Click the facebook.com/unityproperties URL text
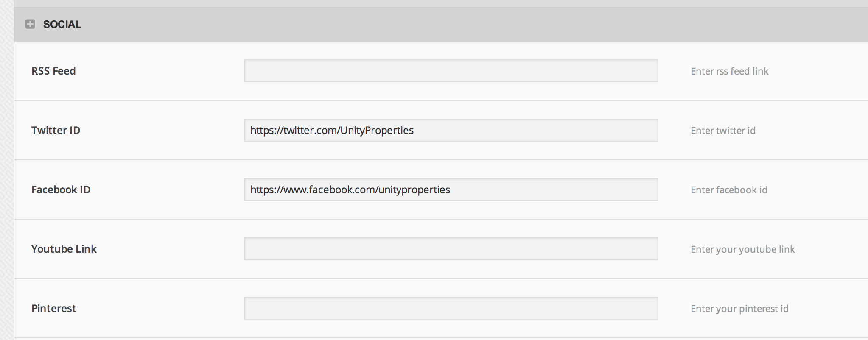868x340 pixels. tap(350, 190)
